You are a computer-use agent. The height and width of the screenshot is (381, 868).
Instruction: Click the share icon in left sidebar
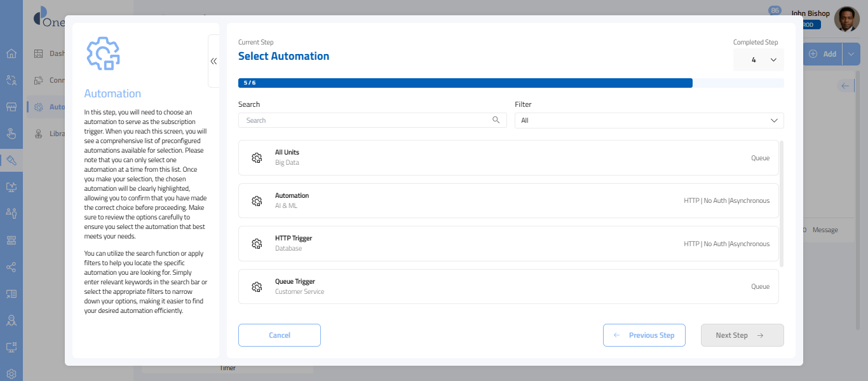click(x=11, y=267)
